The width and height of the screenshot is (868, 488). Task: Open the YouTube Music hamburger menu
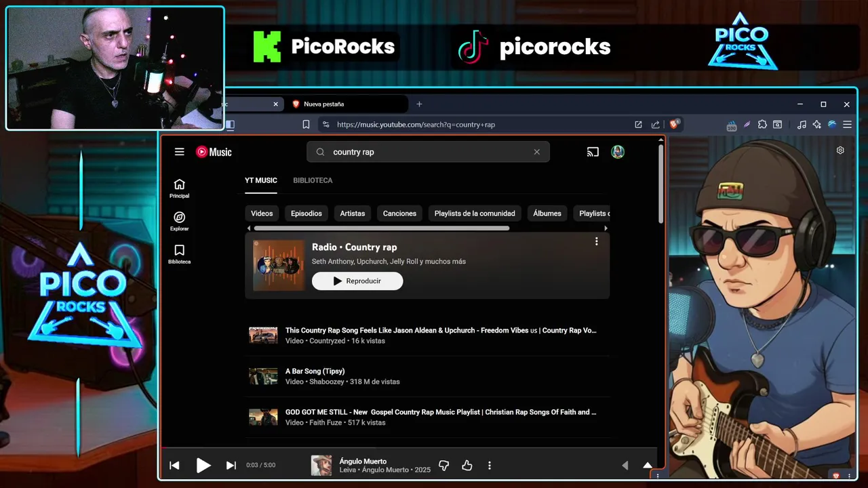(x=179, y=152)
